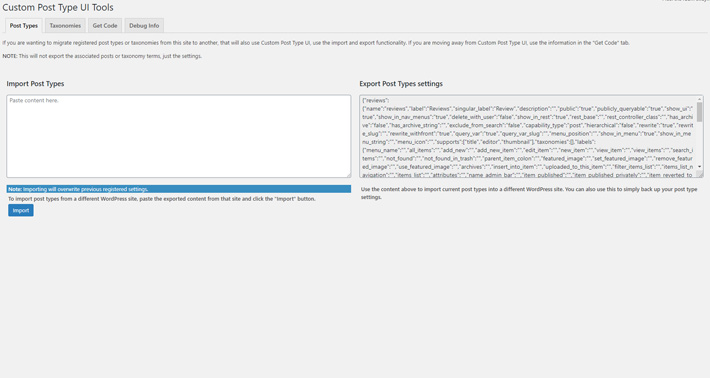The width and height of the screenshot is (710, 378).
Task: Click the export textarea scrollbar thumb
Action: point(700,112)
